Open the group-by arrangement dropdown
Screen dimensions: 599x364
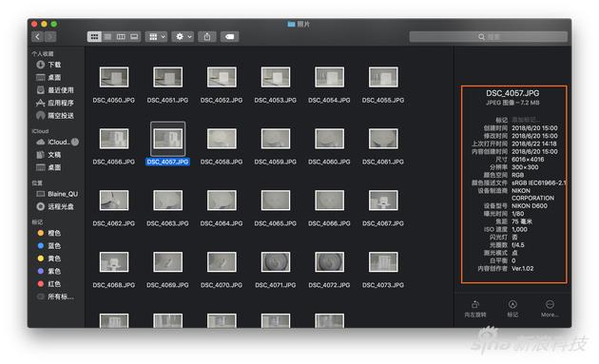click(156, 37)
